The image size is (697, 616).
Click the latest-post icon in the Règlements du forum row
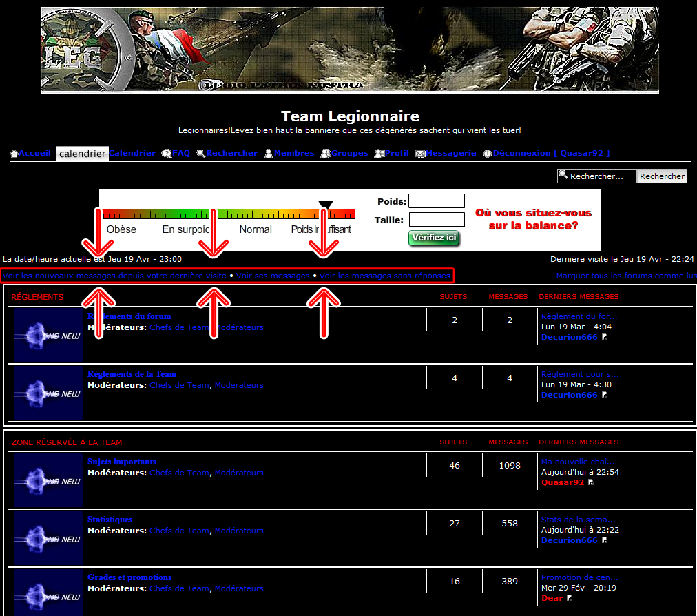pyautogui.click(x=605, y=337)
